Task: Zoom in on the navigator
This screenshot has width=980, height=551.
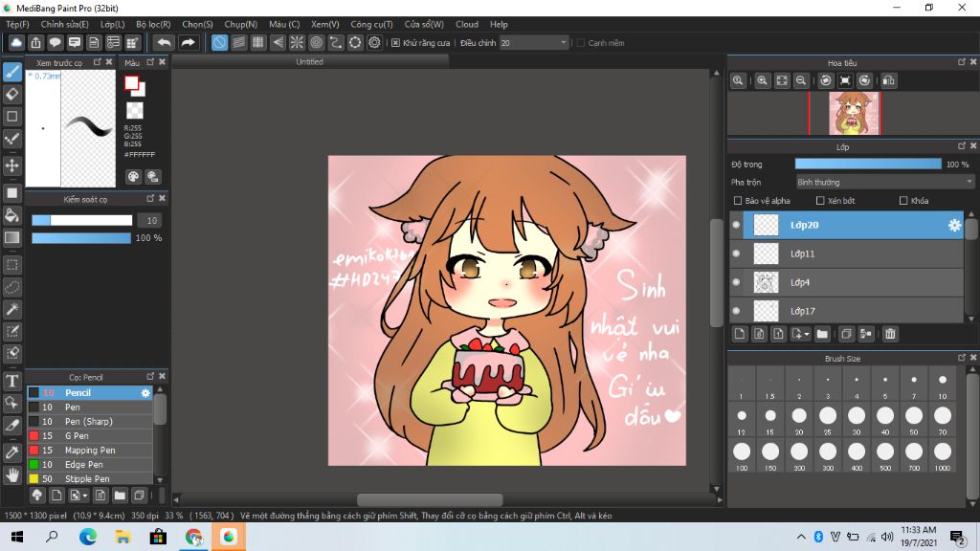Action: coord(762,80)
